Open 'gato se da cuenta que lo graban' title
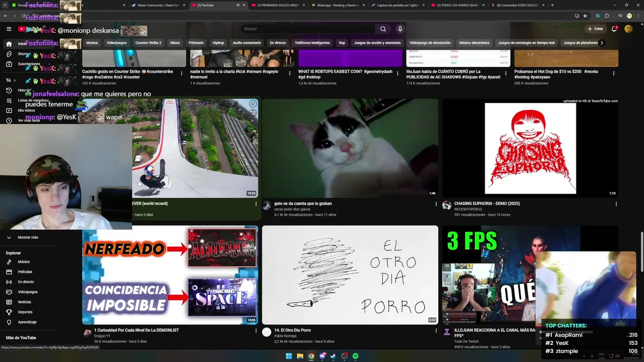Image resolution: width=644 pixels, height=362 pixels. [x=303, y=204]
